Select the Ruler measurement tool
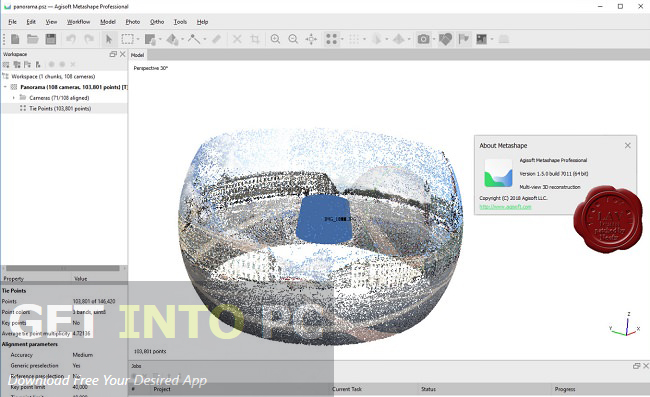The width and height of the screenshot is (650, 397). [194, 39]
